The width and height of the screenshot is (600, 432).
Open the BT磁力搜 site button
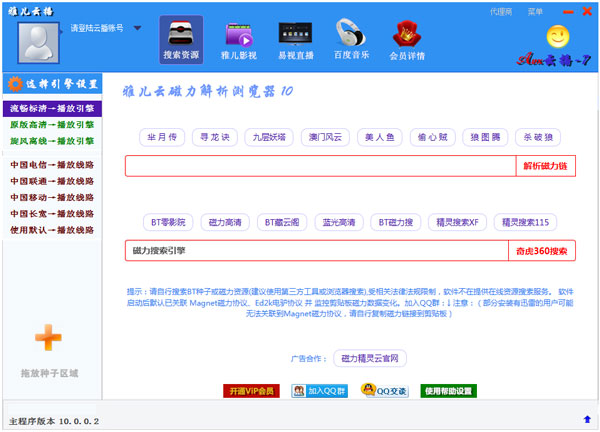click(x=396, y=222)
